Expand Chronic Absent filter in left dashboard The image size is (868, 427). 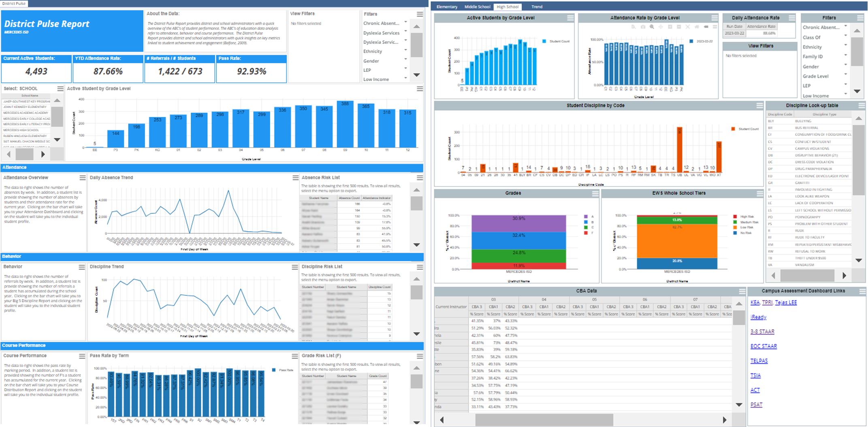point(405,22)
